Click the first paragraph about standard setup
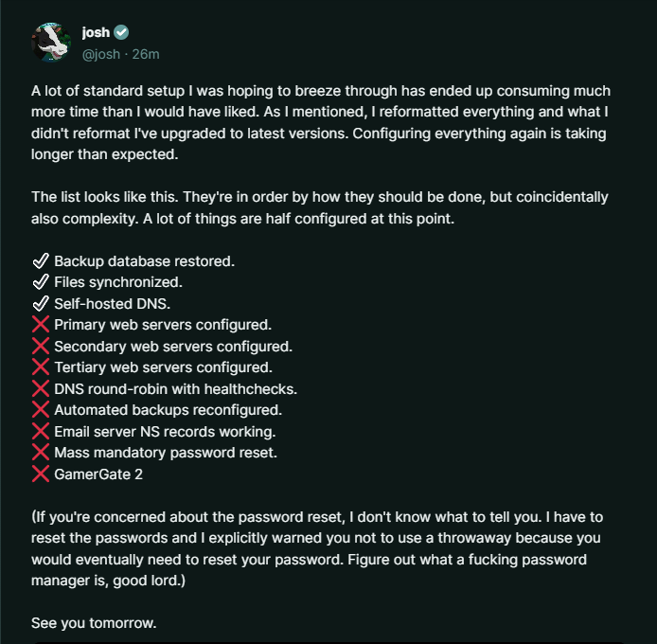657x644 pixels. [321, 122]
